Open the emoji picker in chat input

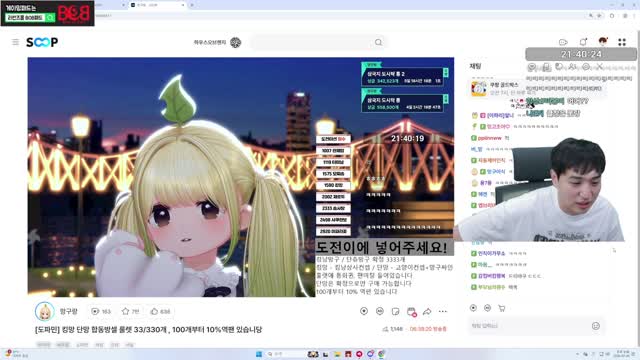pos(596,326)
